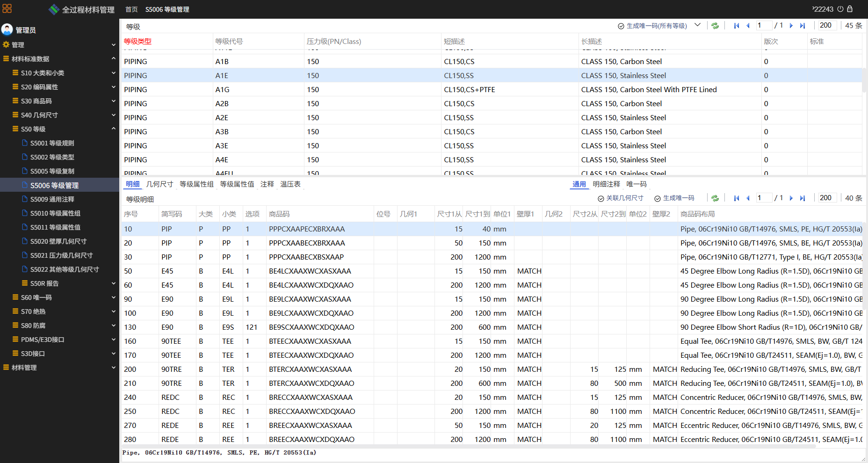The height and width of the screenshot is (463, 868).
Task: Switch to the 温压表 tab
Action: point(290,184)
